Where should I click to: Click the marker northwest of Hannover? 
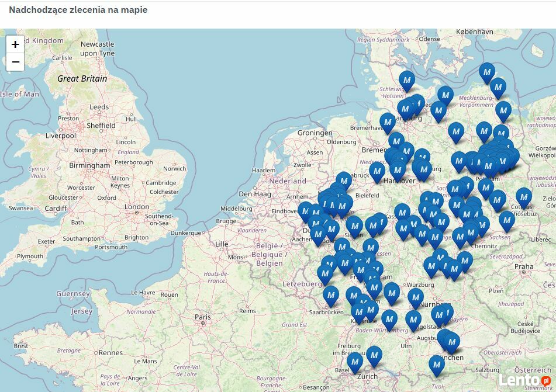[x=377, y=171]
